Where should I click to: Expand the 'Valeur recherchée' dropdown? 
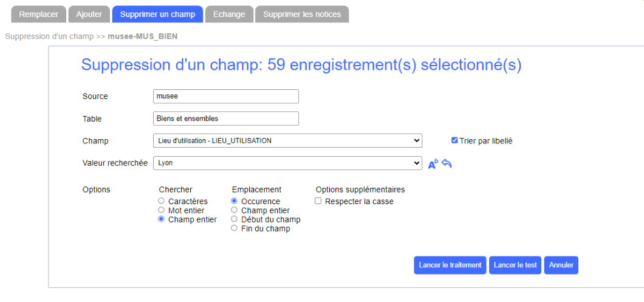tap(287, 163)
